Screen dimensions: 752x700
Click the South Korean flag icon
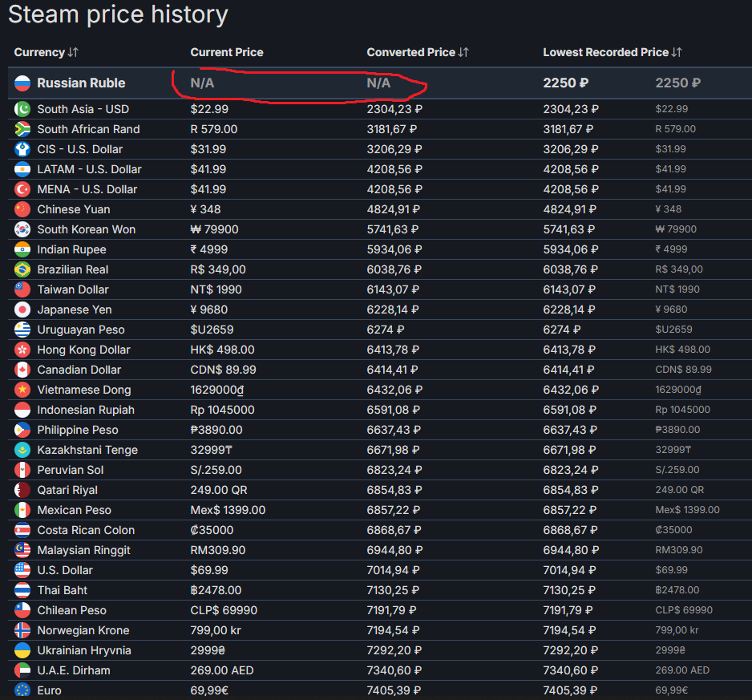[22, 229]
